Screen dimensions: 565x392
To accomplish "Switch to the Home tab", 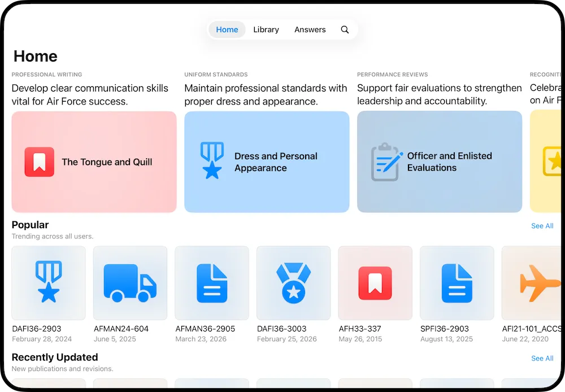I will tap(227, 29).
